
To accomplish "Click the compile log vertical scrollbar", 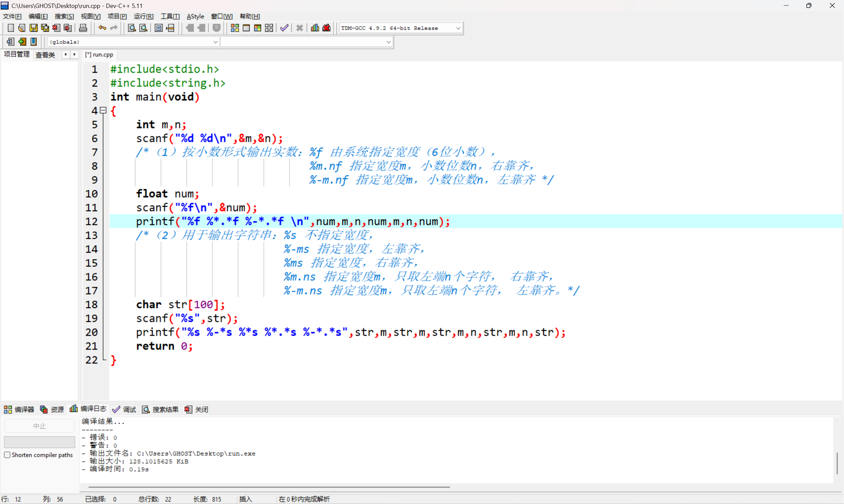I will [x=837, y=463].
